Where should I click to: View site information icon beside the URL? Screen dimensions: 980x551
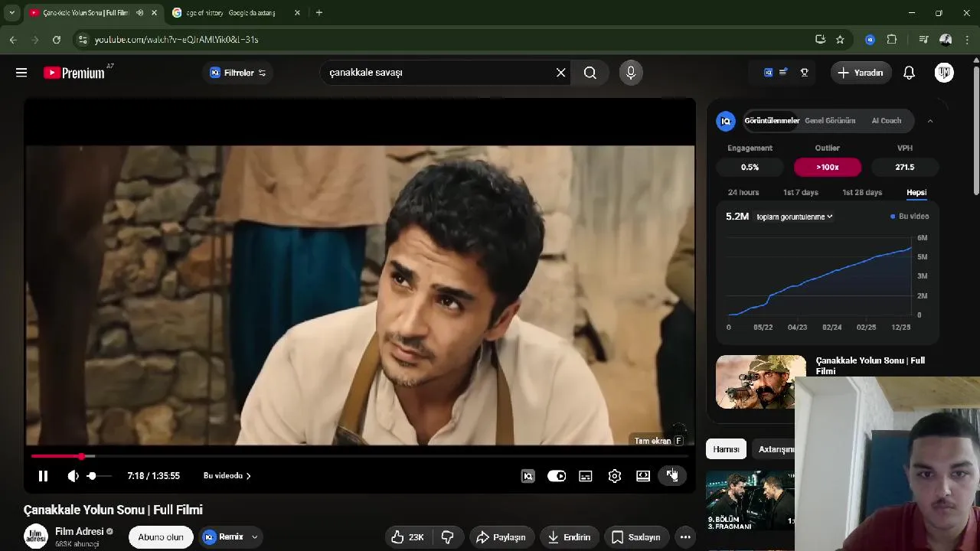(x=83, y=40)
